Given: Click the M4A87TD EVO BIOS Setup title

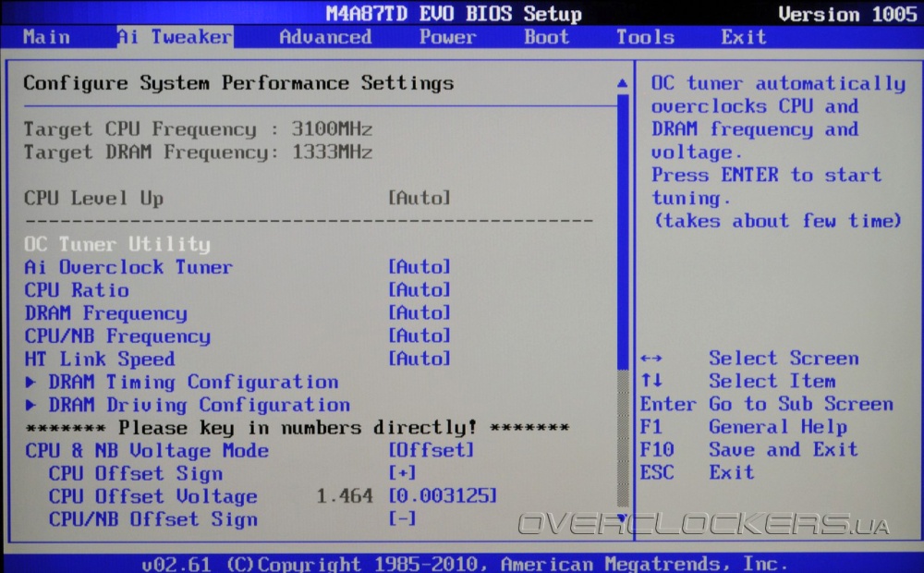Looking at the screenshot, I should 454,14.
